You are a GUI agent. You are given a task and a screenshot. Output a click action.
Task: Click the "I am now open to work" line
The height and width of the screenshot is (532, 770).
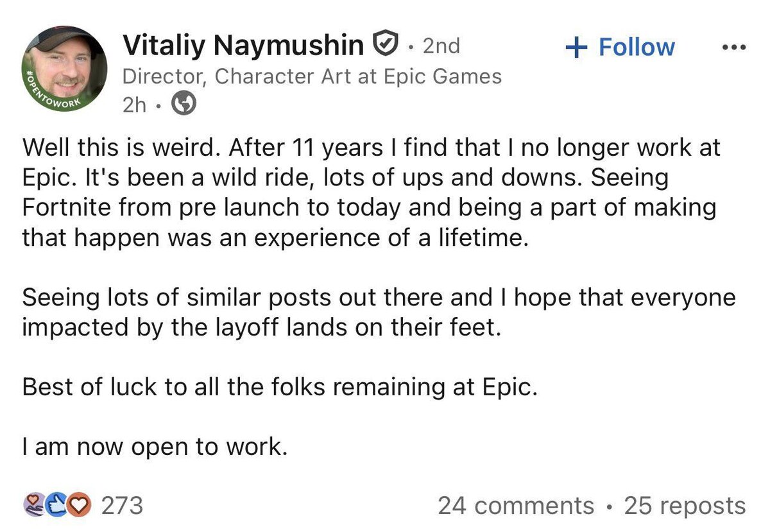click(x=154, y=447)
